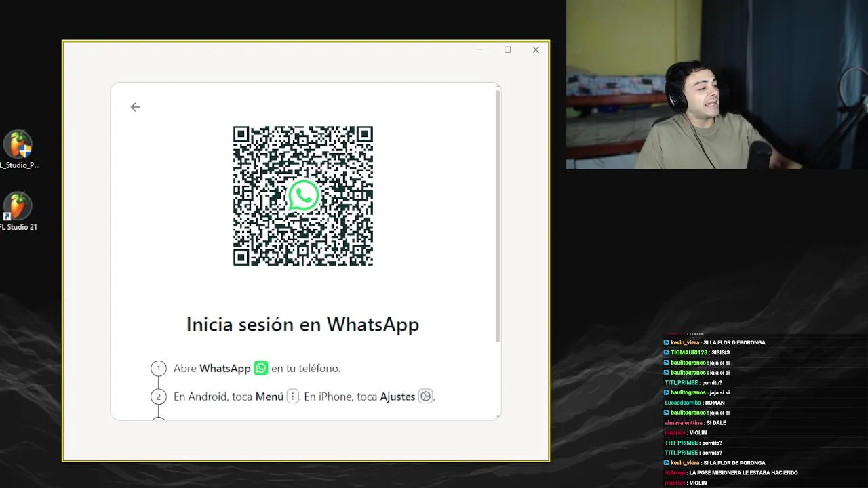Click the WhatsApp login QR code
The width and height of the screenshot is (868, 488).
[303, 196]
